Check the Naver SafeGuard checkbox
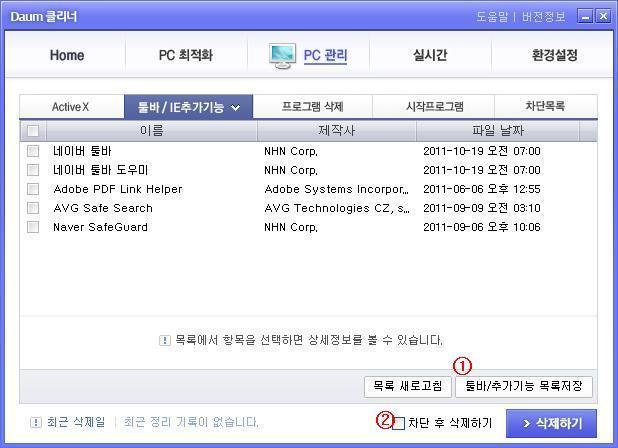 pyautogui.click(x=33, y=227)
